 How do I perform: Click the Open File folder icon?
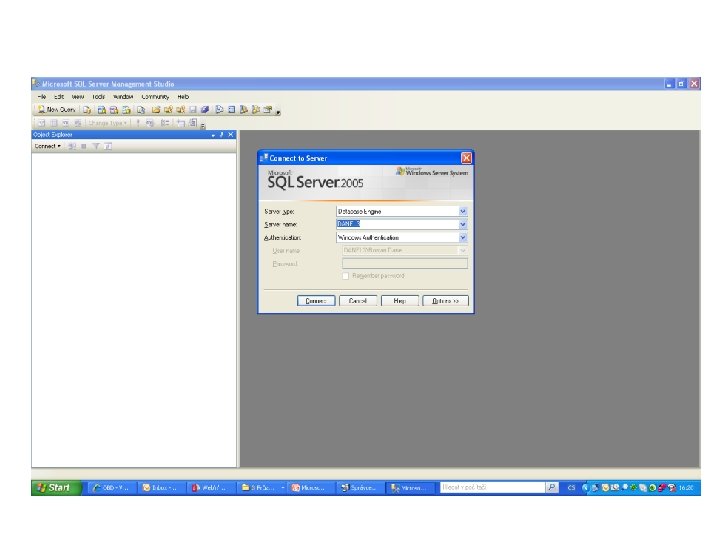[x=156, y=110]
